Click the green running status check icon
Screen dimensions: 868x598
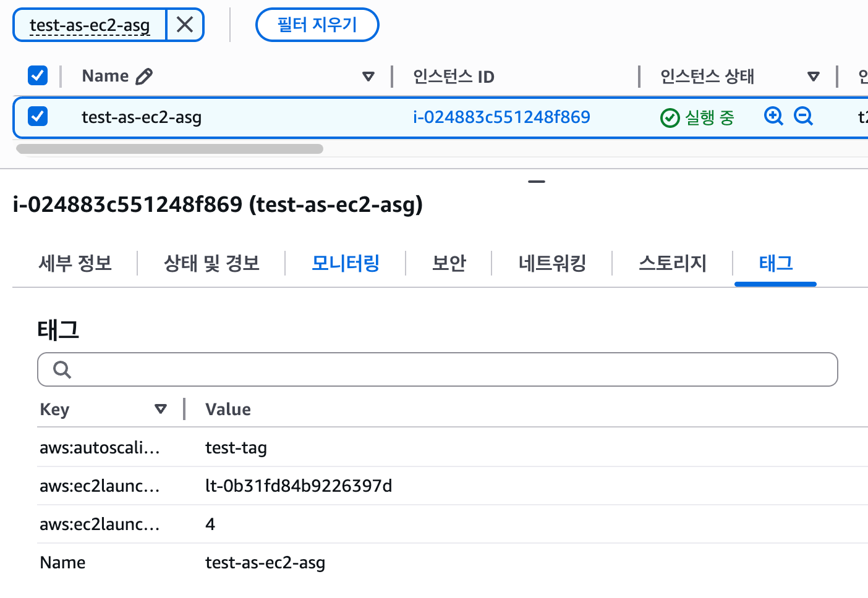(670, 117)
